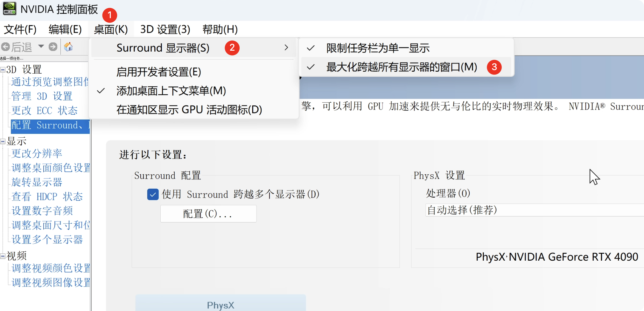
Task: Open the 帮助(H) menu
Action: (x=220, y=29)
